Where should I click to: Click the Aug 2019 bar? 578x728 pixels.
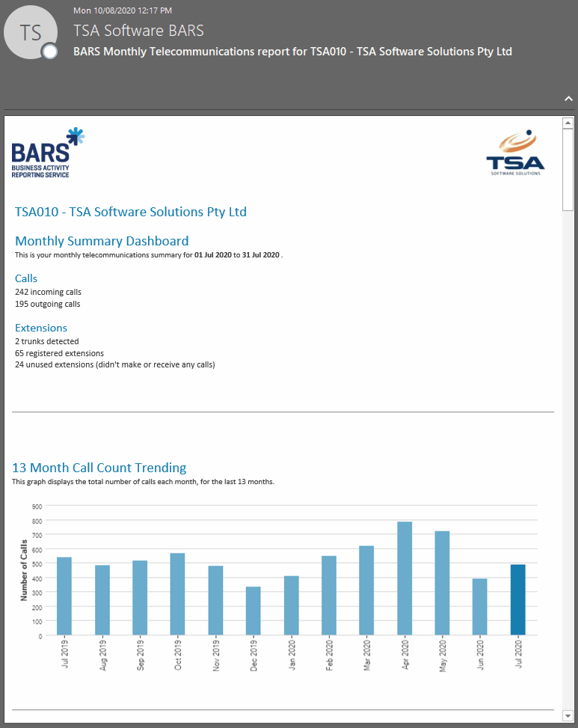(102, 600)
